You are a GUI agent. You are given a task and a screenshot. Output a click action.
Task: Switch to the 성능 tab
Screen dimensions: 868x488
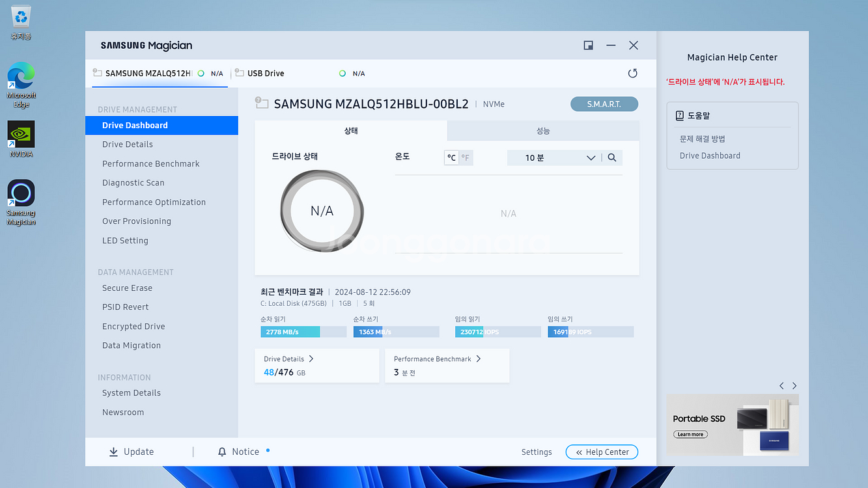pos(543,131)
